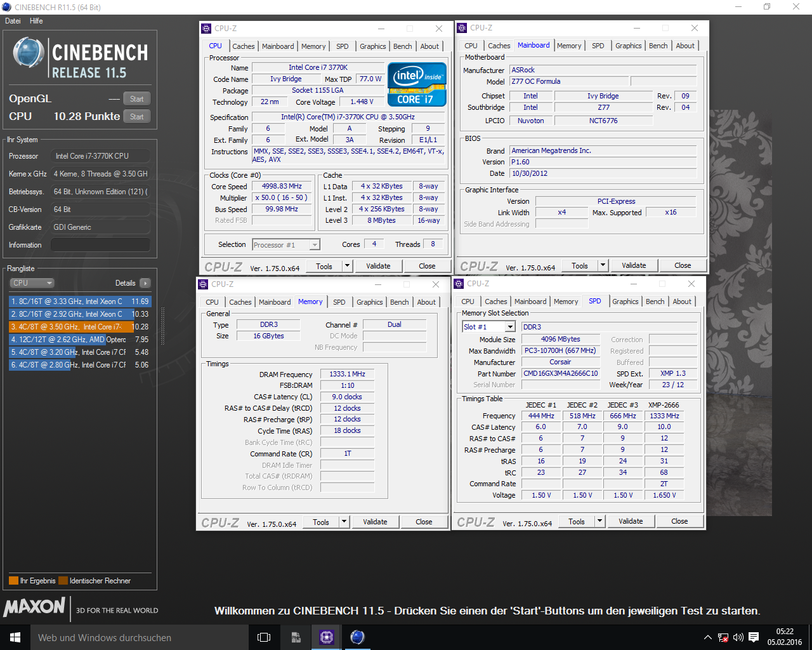Open SPD tab in CPU window
Screen dimensions: 812x650
[x=343, y=46]
